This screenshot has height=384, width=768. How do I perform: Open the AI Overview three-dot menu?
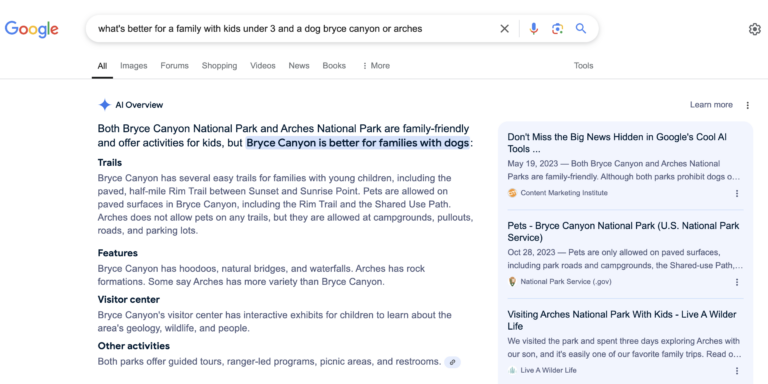(747, 105)
